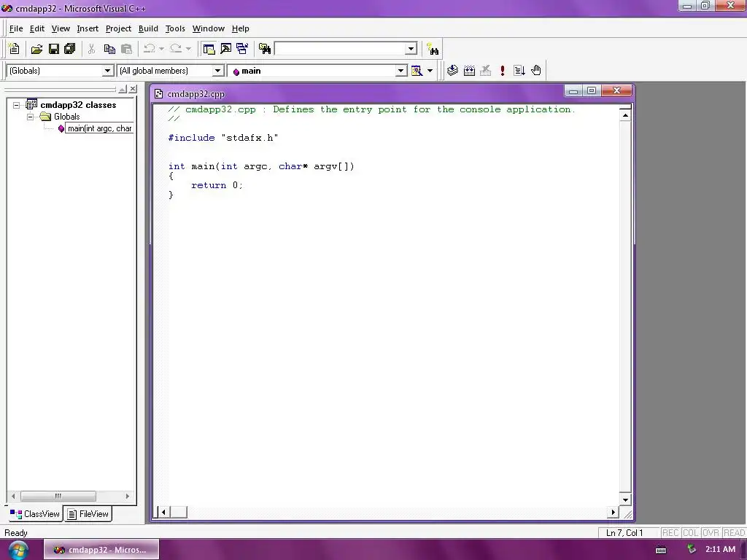
Task: Click the editor scroll down arrow
Action: (x=625, y=499)
